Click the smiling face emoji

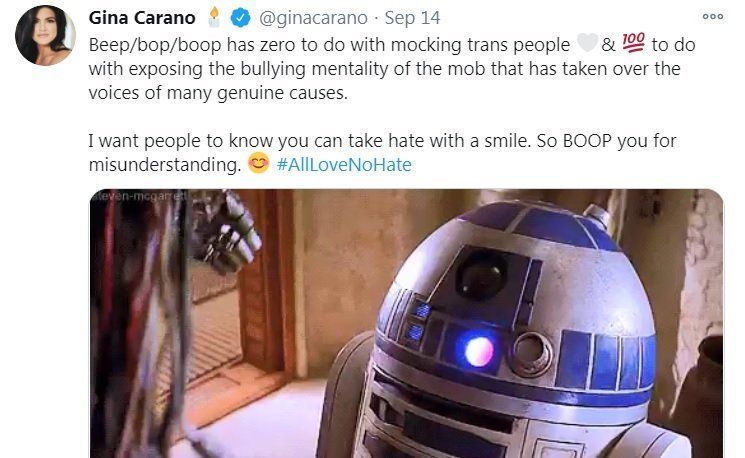(258, 163)
